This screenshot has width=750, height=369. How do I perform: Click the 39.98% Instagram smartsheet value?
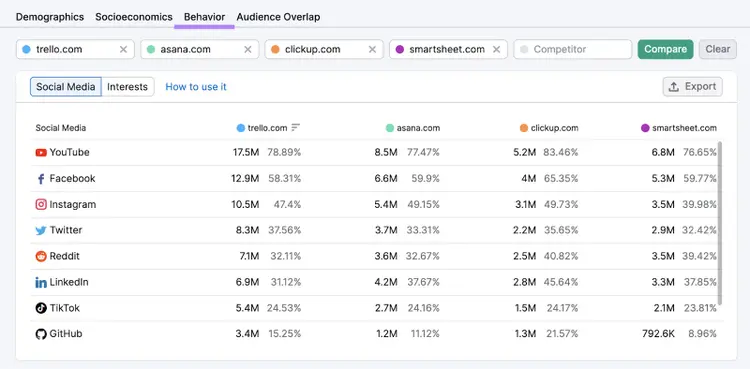click(700, 204)
